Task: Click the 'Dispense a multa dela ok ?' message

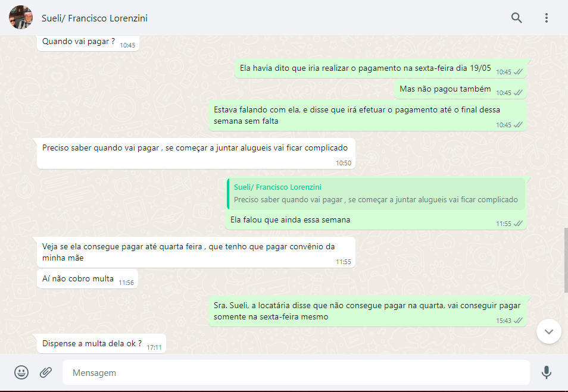Action: (x=92, y=343)
